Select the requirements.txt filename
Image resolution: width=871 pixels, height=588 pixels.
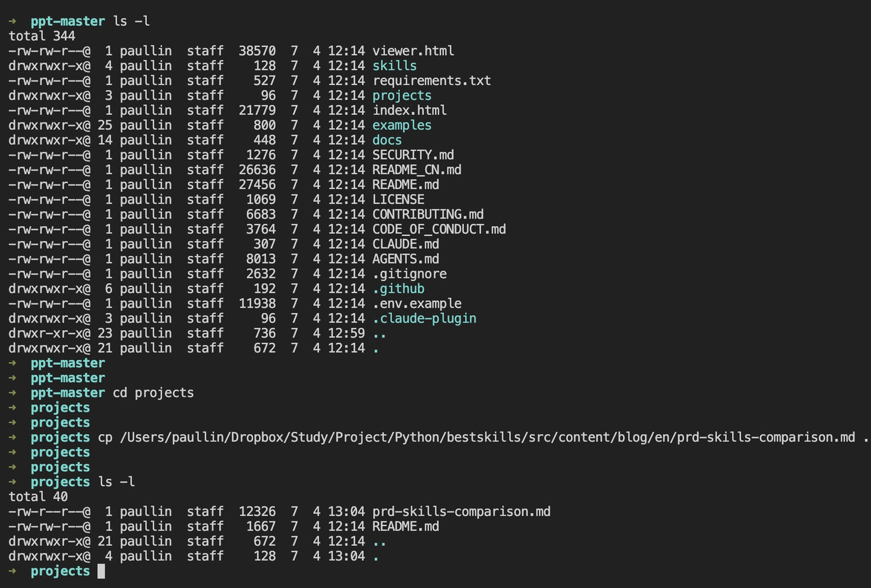pos(431,80)
